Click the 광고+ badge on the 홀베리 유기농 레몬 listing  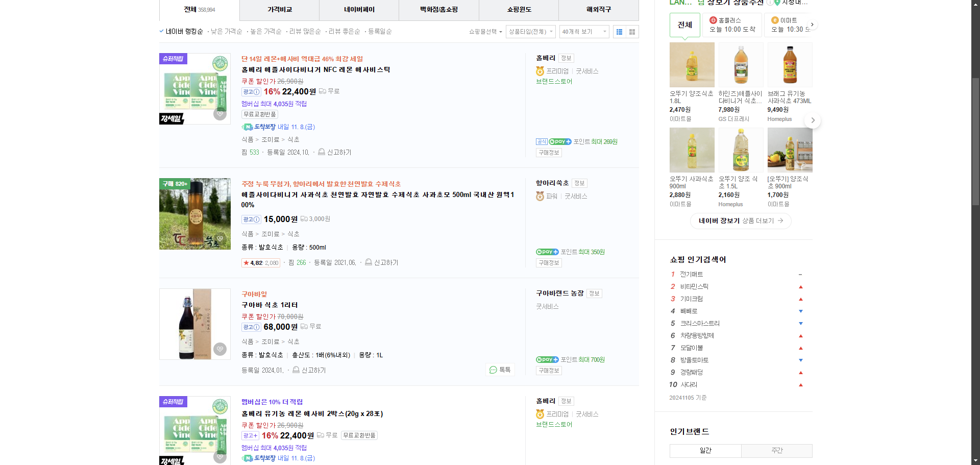pyautogui.click(x=250, y=436)
